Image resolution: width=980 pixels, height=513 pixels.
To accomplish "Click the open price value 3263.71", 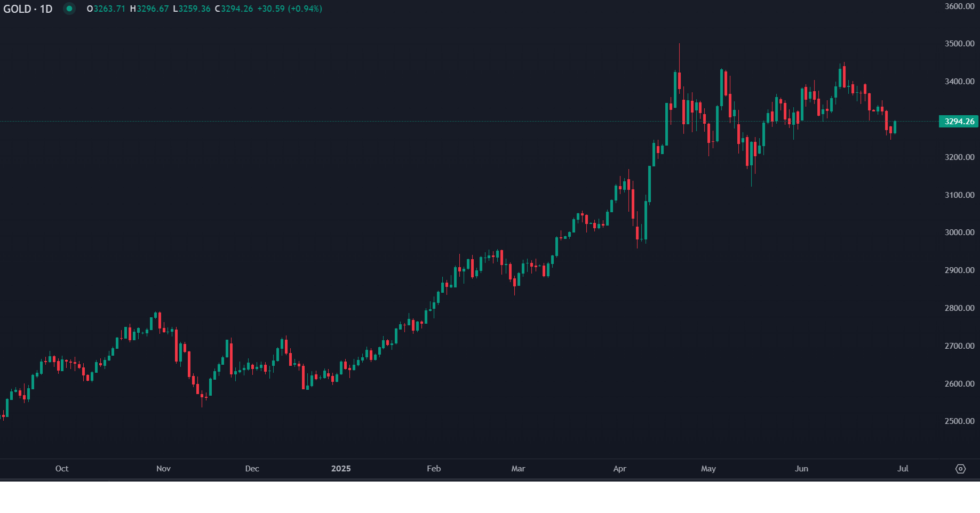I will (109, 9).
